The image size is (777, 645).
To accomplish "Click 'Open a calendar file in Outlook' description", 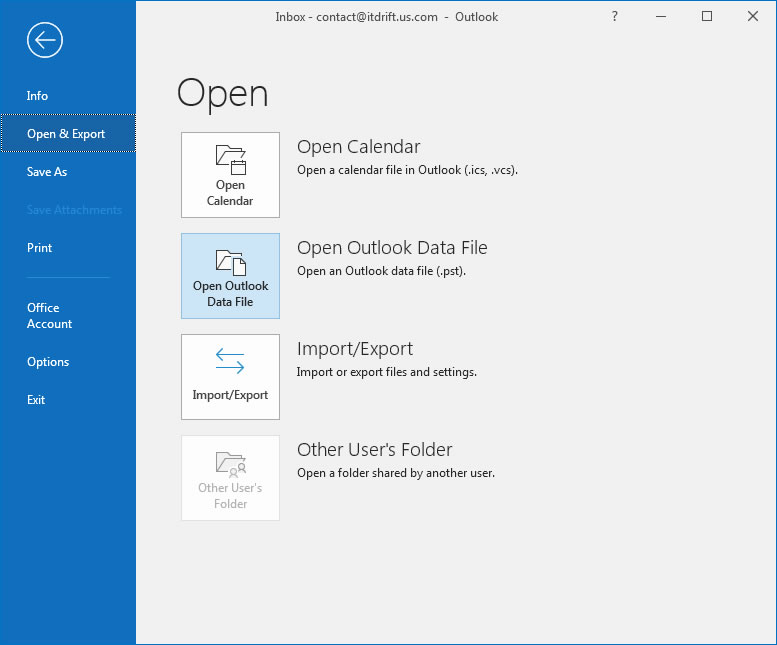I will (407, 170).
